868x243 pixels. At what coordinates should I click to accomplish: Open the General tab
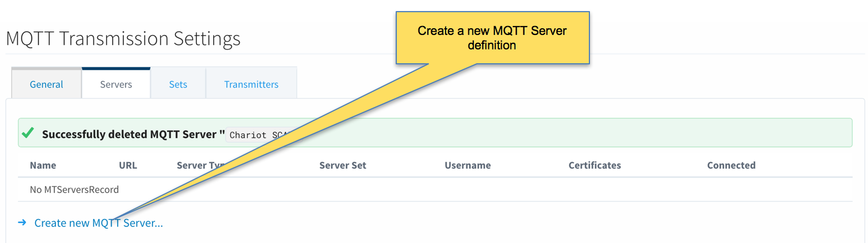(x=47, y=84)
